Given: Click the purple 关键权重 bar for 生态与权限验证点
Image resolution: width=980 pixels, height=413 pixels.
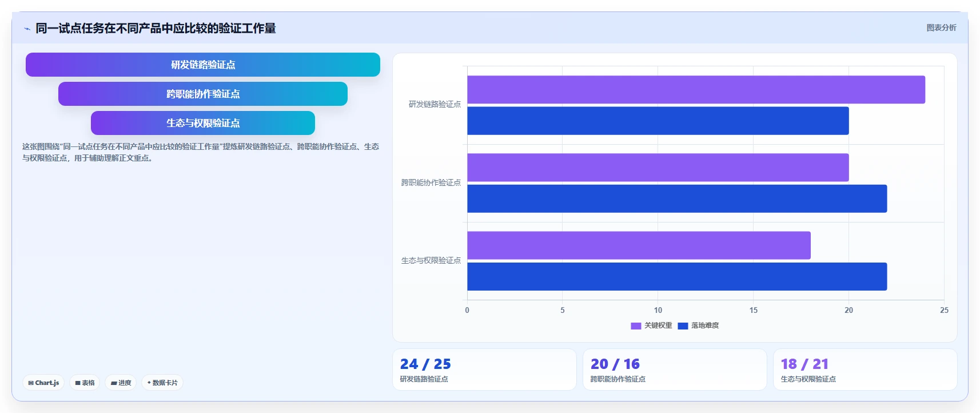Looking at the screenshot, I should tap(639, 245).
